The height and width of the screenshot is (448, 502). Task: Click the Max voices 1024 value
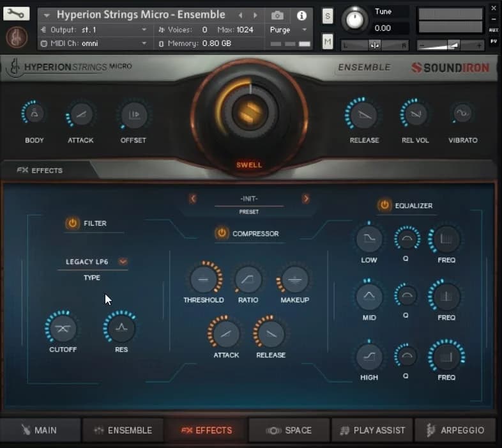pyautogui.click(x=245, y=30)
